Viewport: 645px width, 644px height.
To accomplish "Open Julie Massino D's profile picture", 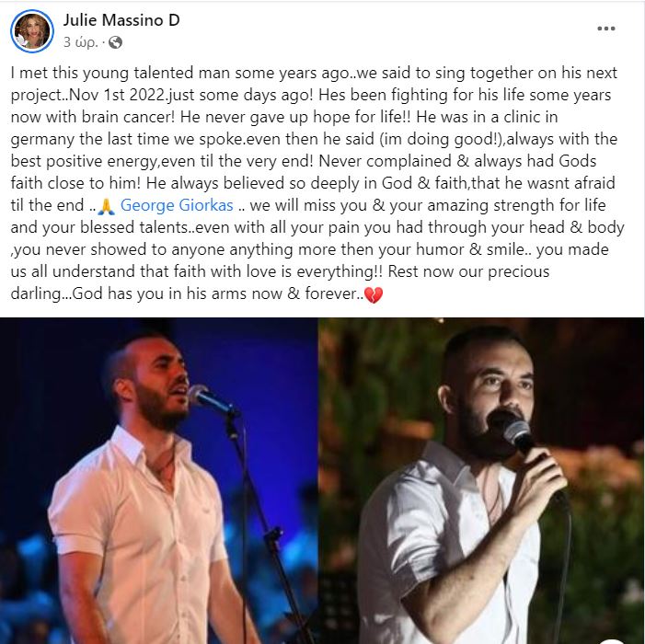I will pos(31,31).
